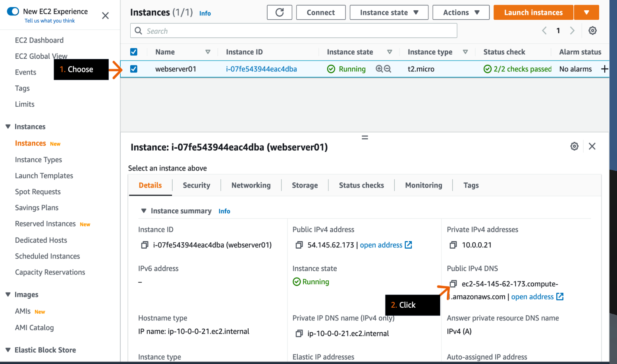Click the Launch instances button
This screenshot has width=617, height=364.
[x=533, y=12]
